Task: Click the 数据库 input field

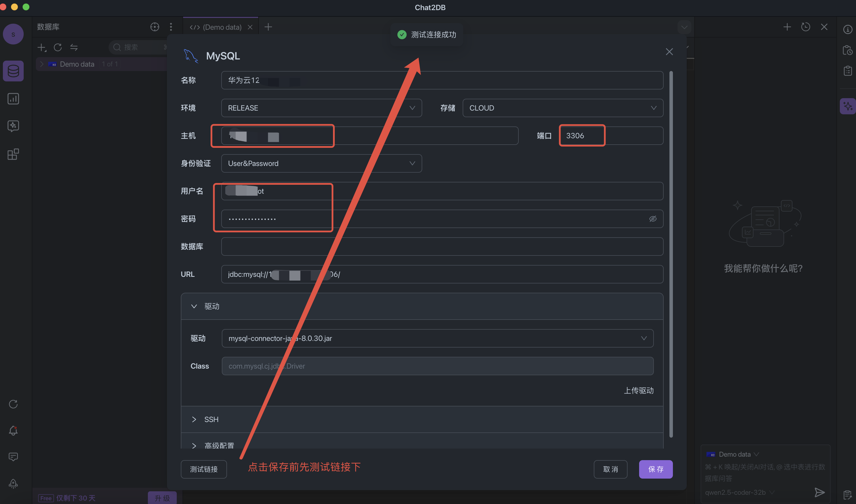Action: [x=442, y=247]
